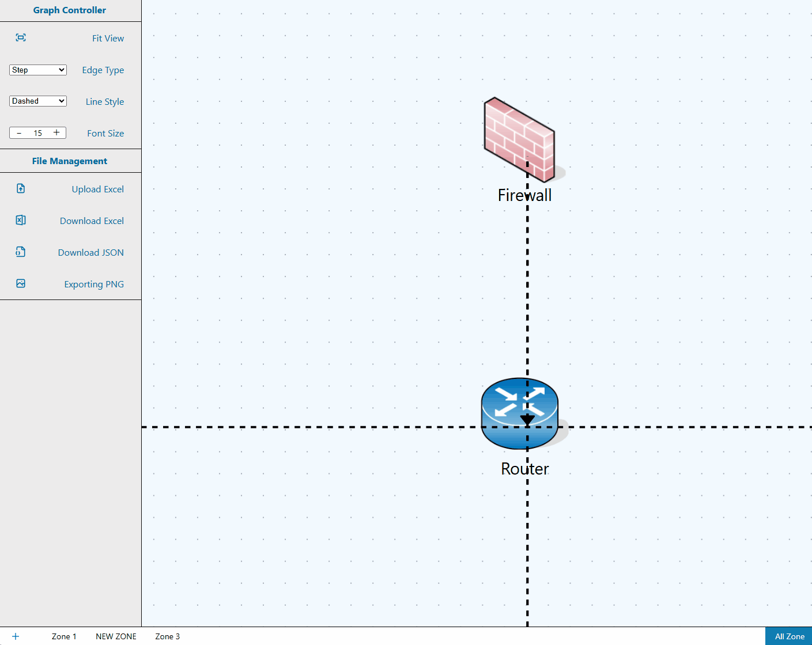Viewport: 812px width, 645px height.
Task: Switch to the Zone 3 tab
Action: [167, 636]
